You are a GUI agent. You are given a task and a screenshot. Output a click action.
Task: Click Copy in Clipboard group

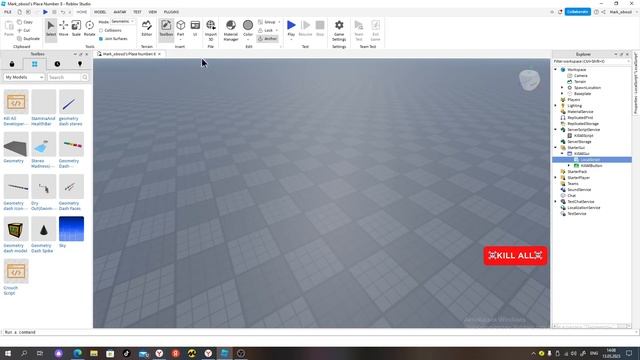[x=25, y=22]
